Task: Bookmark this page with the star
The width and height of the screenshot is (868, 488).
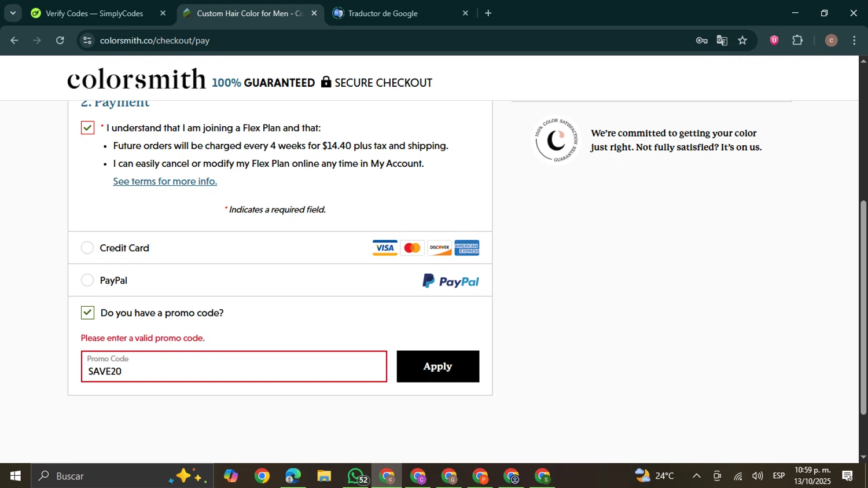Action: tap(742, 41)
